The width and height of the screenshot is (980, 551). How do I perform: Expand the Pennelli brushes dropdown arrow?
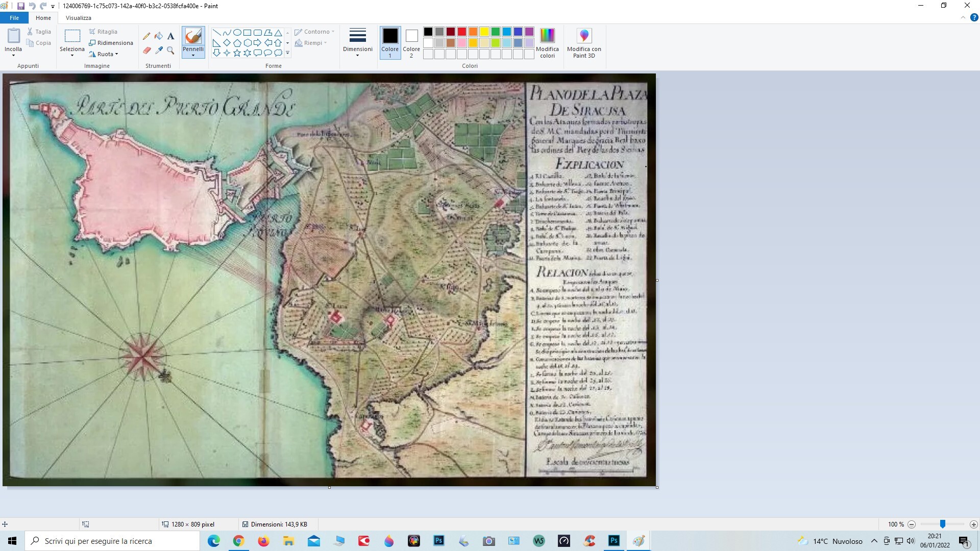pyautogui.click(x=193, y=55)
